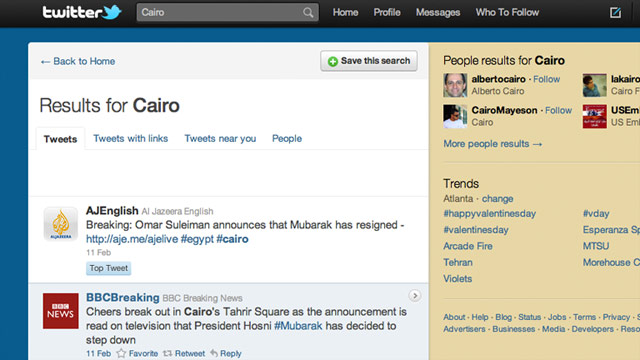Image resolution: width=640 pixels, height=360 pixels.
Task: Open Privacy footer link
Action: click(x=616, y=317)
